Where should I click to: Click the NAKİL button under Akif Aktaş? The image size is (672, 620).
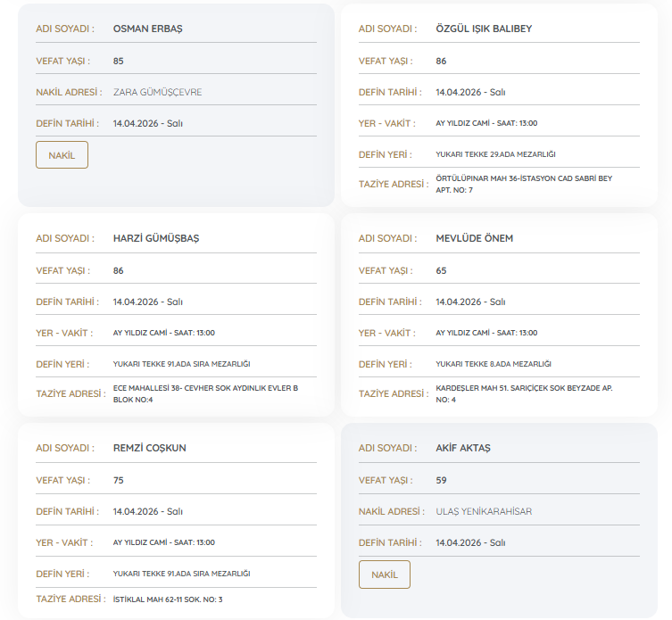tap(384, 575)
